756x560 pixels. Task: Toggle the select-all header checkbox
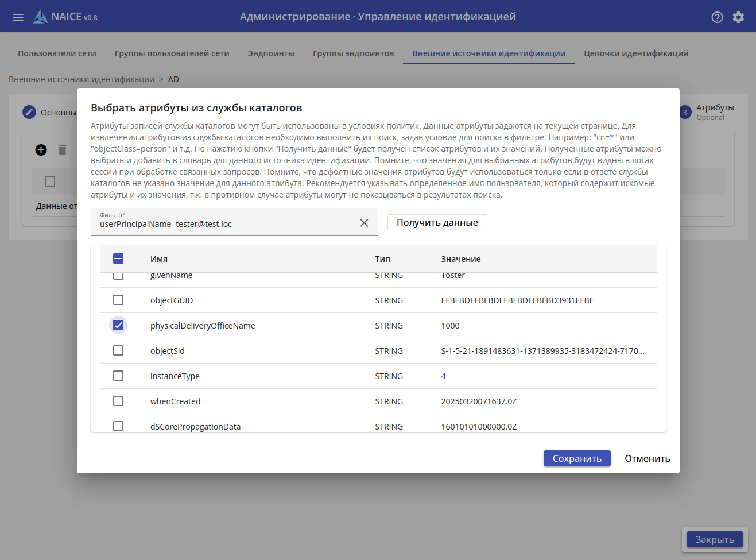pos(118,258)
